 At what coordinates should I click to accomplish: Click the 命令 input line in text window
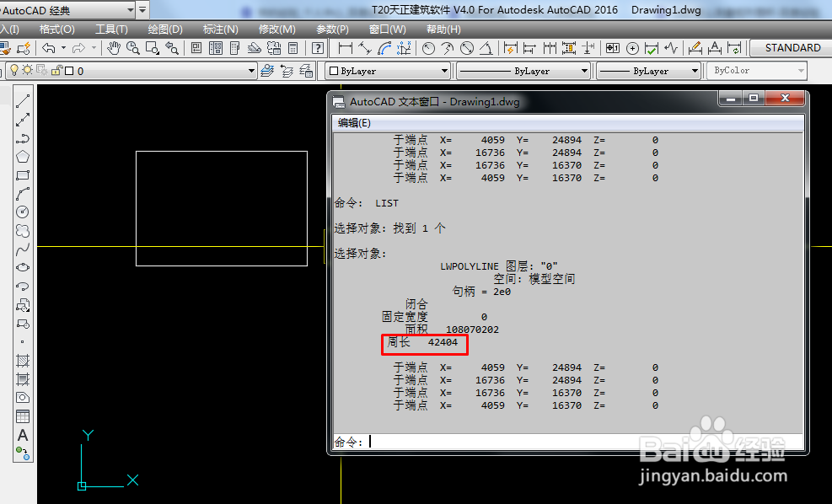pos(567,442)
